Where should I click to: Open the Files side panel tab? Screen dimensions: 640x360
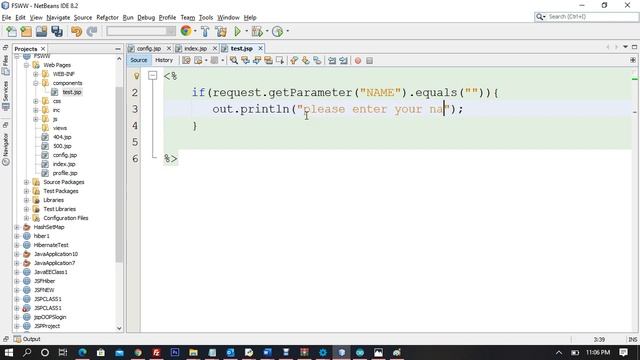(5, 65)
